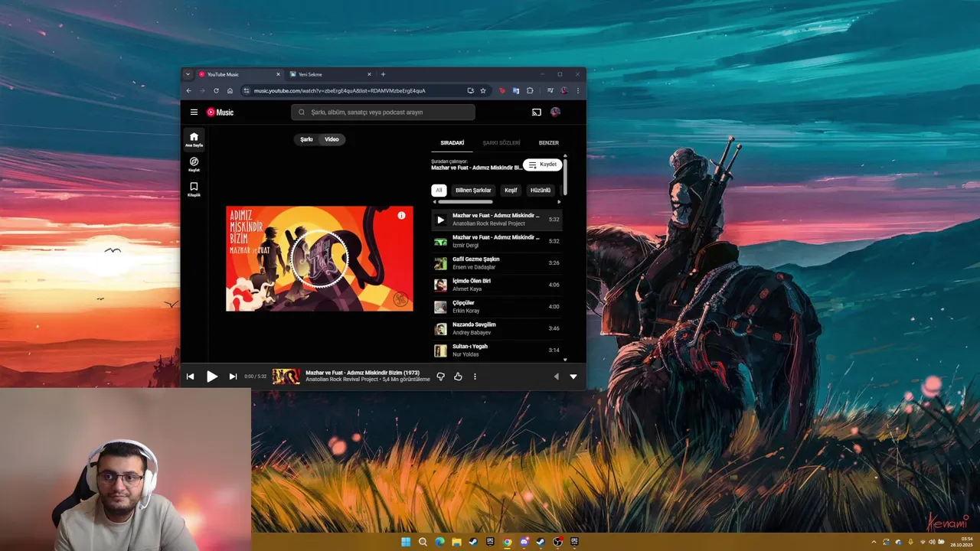
Task: Open the tab search dropdown arrow
Action: click(x=188, y=74)
